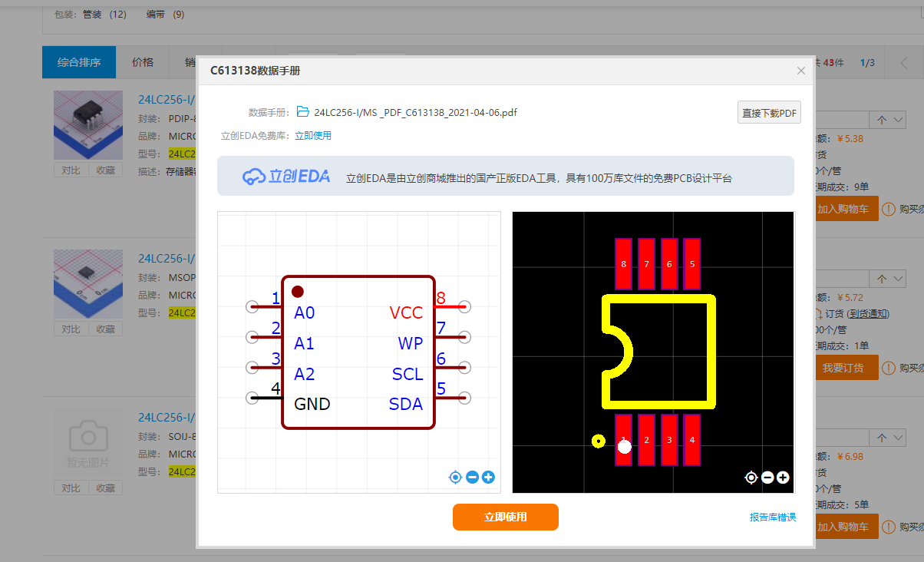The width and height of the screenshot is (924, 562).
Task: Open the first product's 个 unit dropdown
Action: point(887,120)
